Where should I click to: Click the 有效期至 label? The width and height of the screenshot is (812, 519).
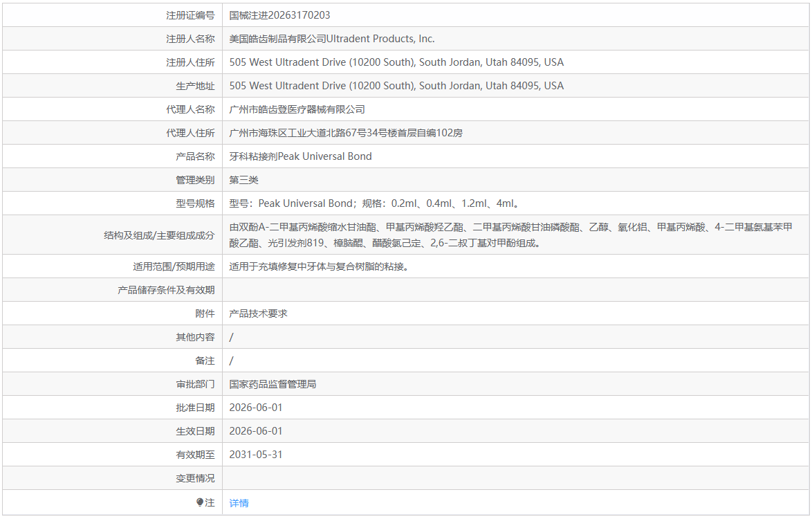pyautogui.click(x=195, y=455)
